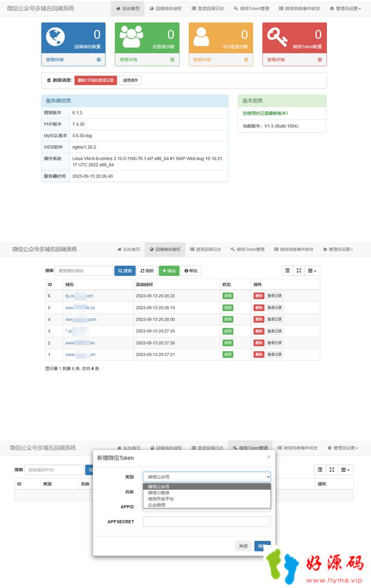
Task: Click the arrow circle icon in the blue 回调域名数量 card footer
Action: click(99, 60)
